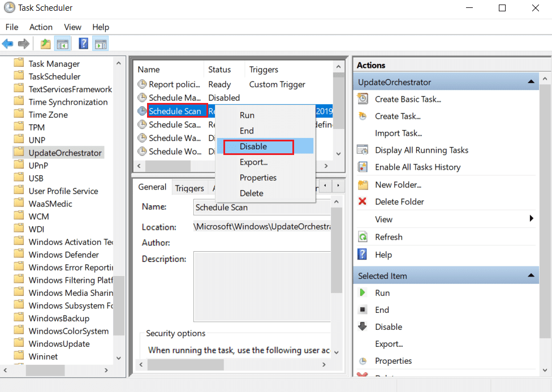Click the up one level folder icon
Screen dimensions: 552x392
[45, 44]
